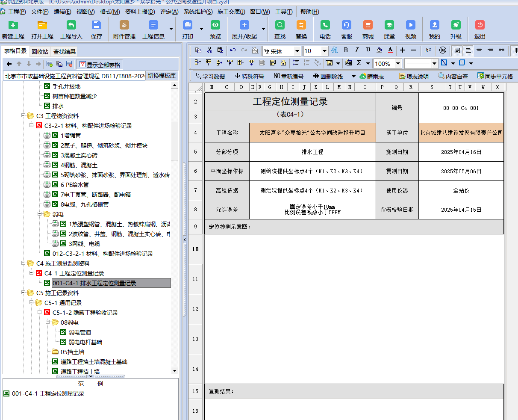Toggle 显示全部表格 filter button
This screenshot has height=420, width=518.
[100, 65]
